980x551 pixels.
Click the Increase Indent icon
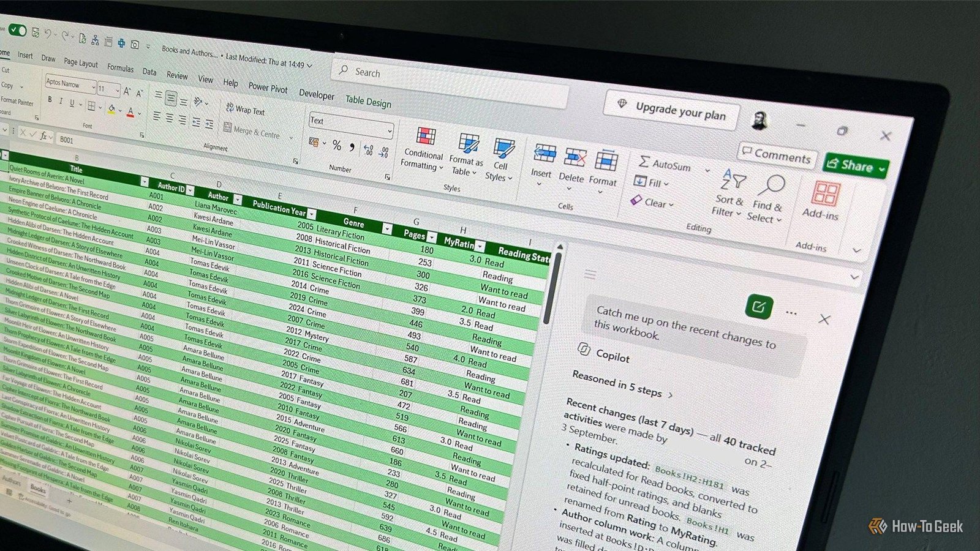[x=209, y=124]
